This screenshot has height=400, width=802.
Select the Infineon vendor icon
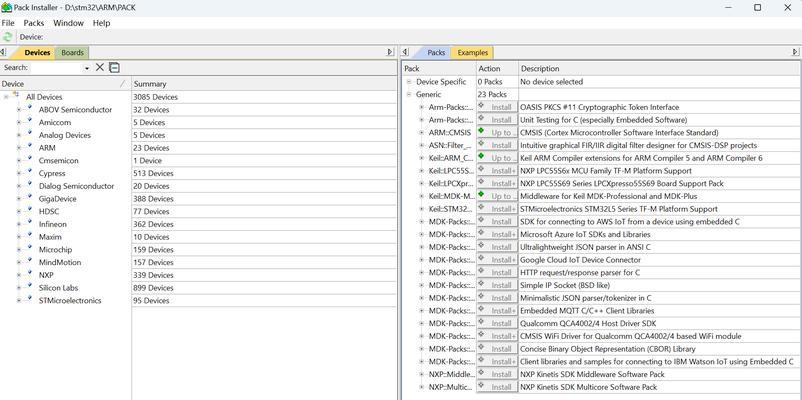[x=29, y=224]
